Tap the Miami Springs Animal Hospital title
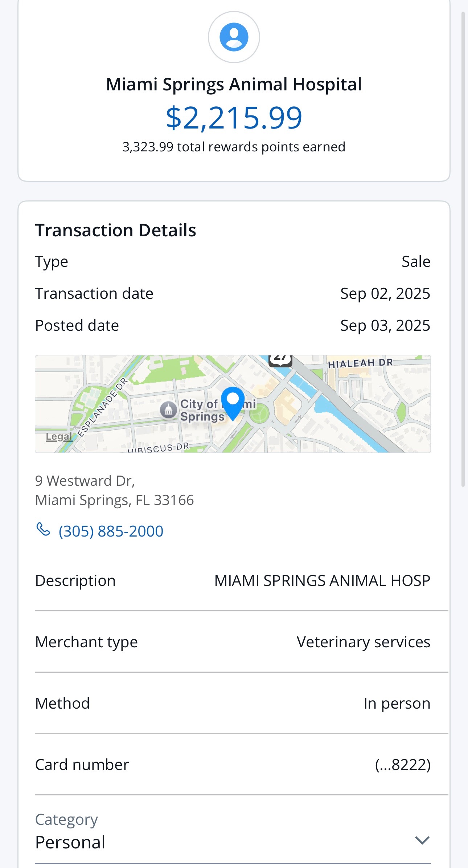This screenshot has height=868, width=468. coord(234,84)
